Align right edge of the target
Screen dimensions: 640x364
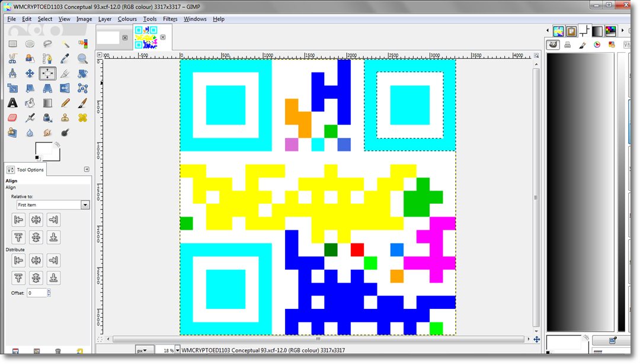pyautogui.click(x=53, y=220)
